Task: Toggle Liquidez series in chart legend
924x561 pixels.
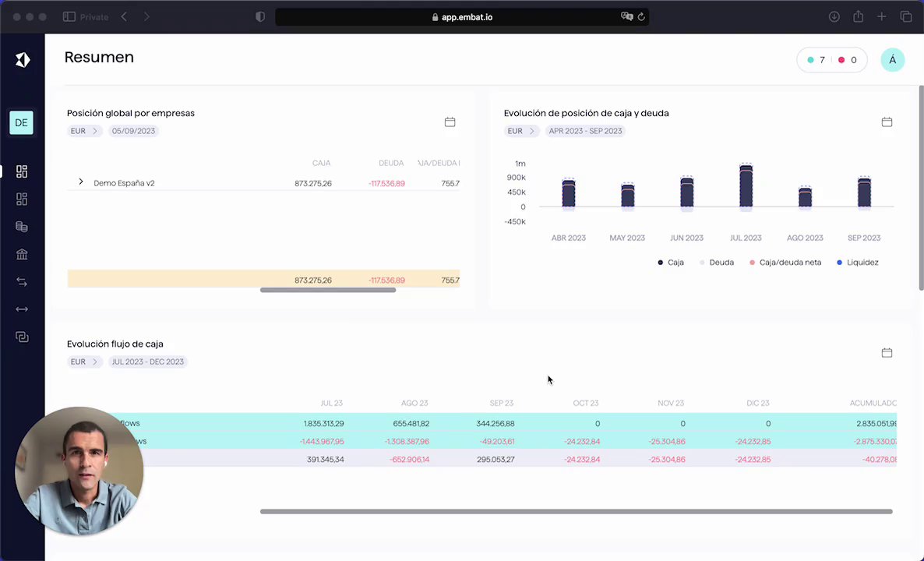Action: pyautogui.click(x=858, y=263)
